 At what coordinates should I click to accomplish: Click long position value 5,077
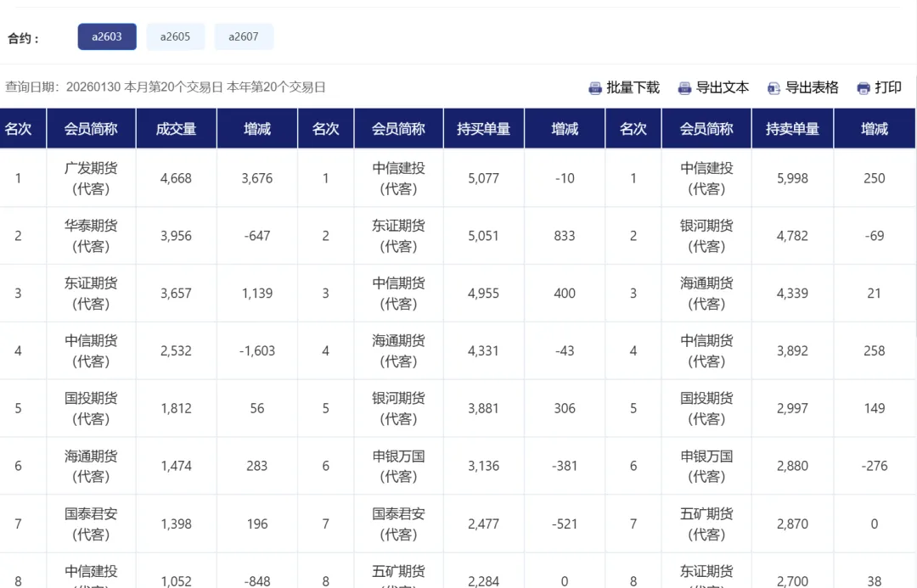click(484, 178)
